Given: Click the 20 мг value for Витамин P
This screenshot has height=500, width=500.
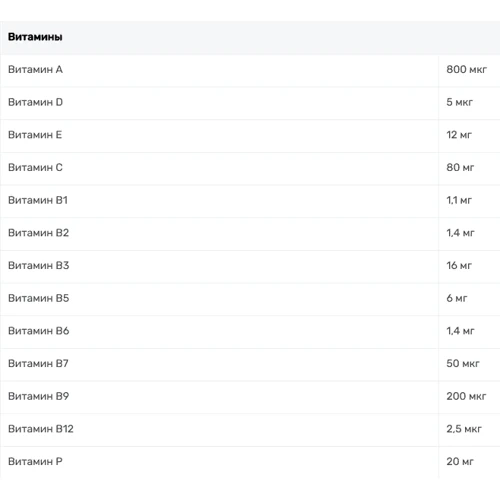Looking at the screenshot, I should pyautogui.click(x=460, y=461).
